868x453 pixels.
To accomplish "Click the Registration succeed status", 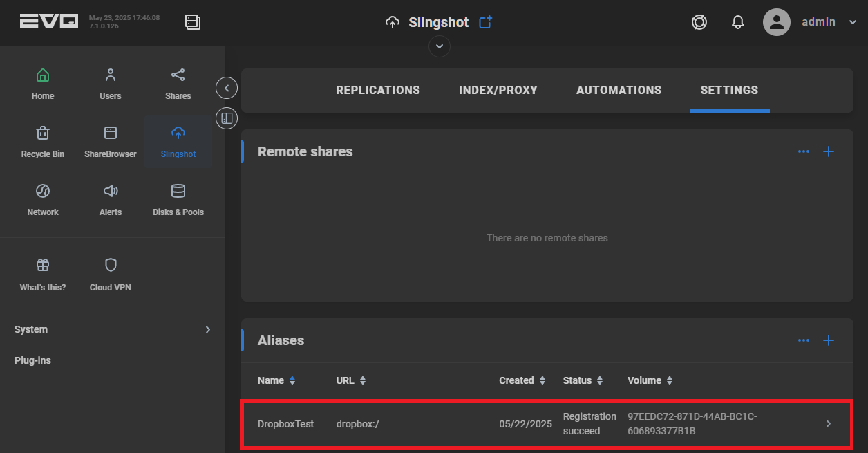I will [x=589, y=423].
